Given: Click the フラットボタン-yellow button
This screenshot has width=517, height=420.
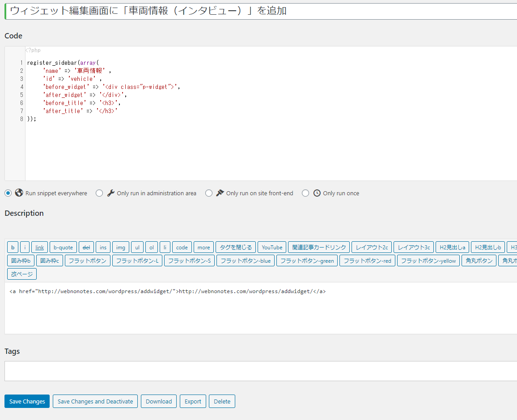Looking at the screenshot, I should point(428,260).
